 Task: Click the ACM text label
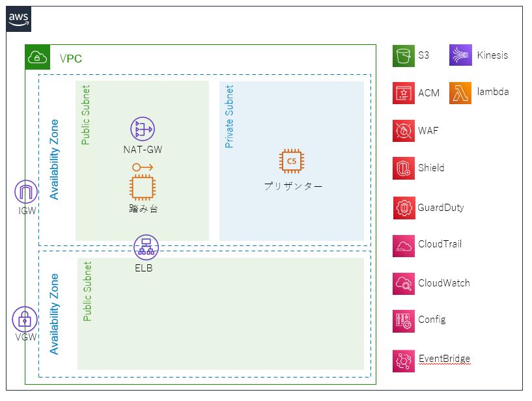[x=429, y=92]
